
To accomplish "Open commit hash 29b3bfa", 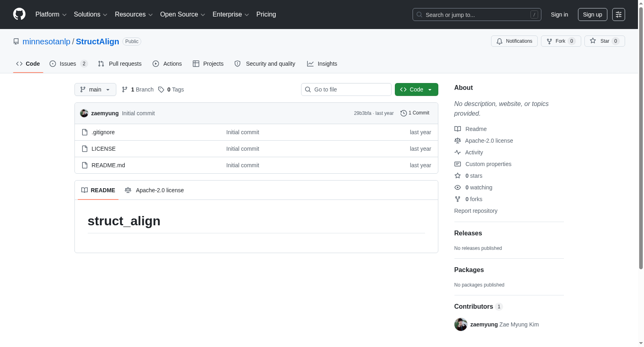I will (x=363, y=113).
